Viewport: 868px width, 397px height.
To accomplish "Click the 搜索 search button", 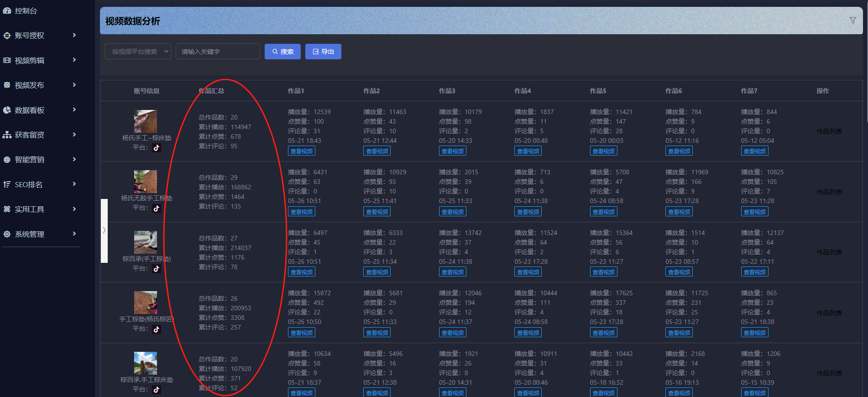I will (282, 52).
